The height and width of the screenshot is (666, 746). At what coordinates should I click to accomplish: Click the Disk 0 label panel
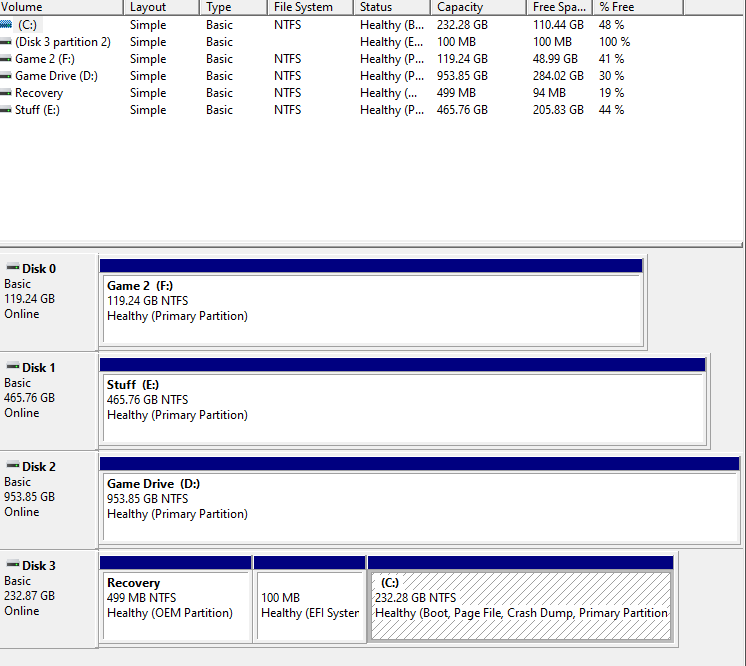(x=49, y=303)
